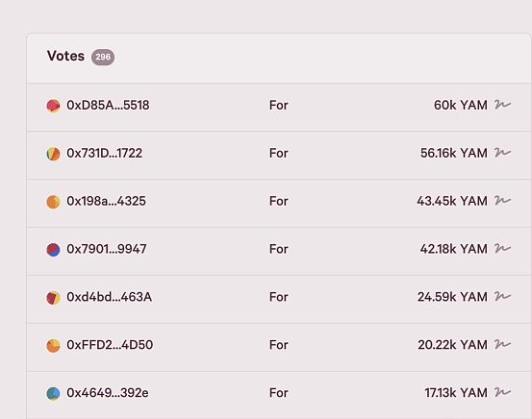Image resolution: width=532 pixels, height=419 pixels.
Task: Select voter address 0x4649...392e
Action: coord(108,393)
